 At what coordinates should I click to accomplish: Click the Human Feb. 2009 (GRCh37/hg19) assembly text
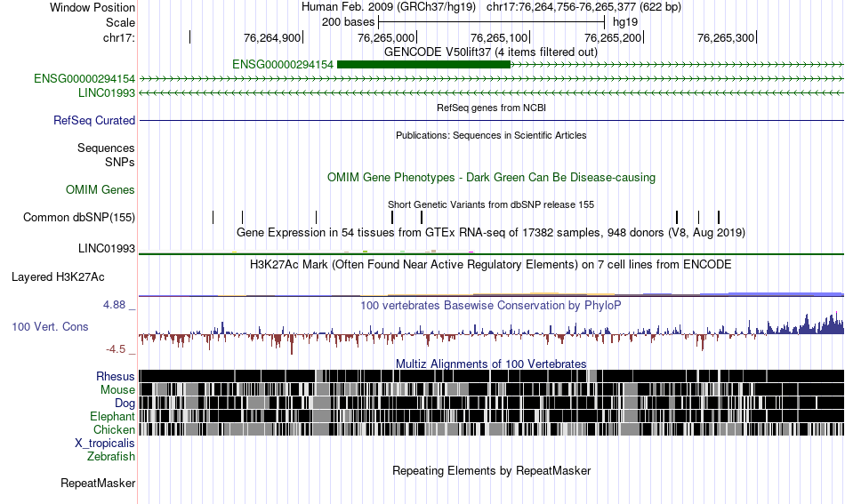[x=389, y=7]
